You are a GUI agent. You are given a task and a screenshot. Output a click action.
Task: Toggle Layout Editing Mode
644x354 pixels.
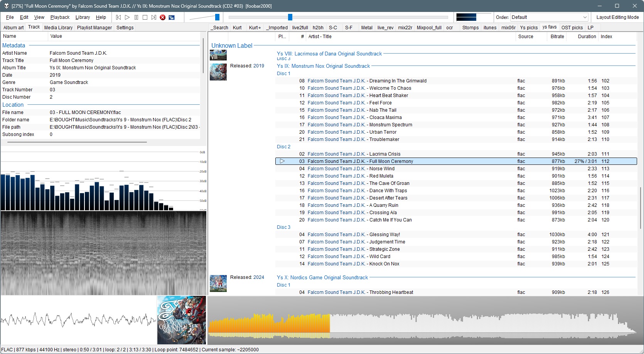(x=617, y=17)
